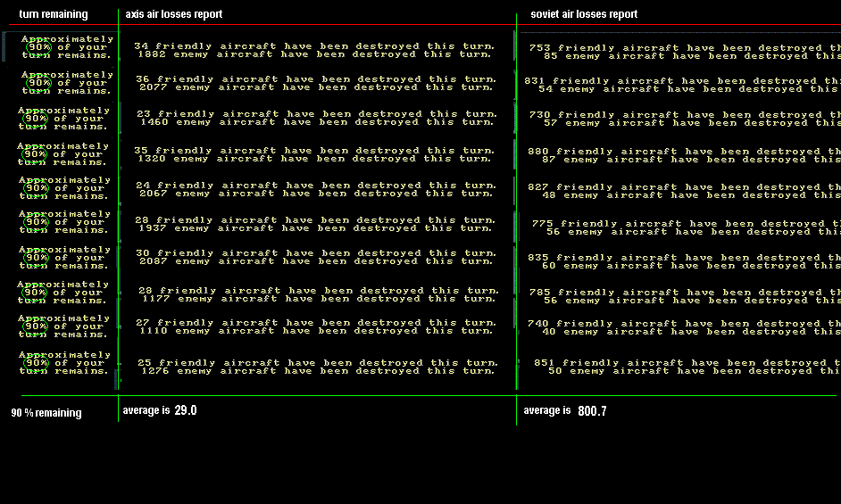
Task: Select the '87 enemy aircraft' soviet line
Action: (x=691, y=160)
